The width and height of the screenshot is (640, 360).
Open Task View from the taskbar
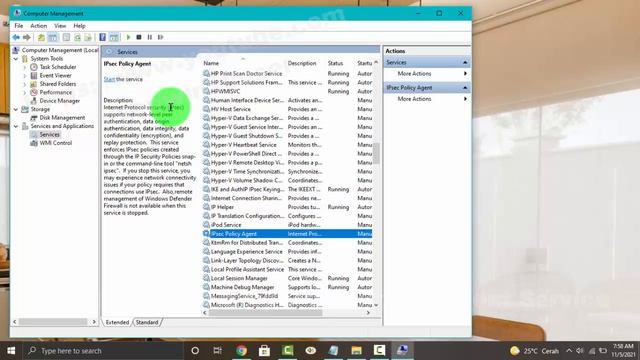pos(218,351)
